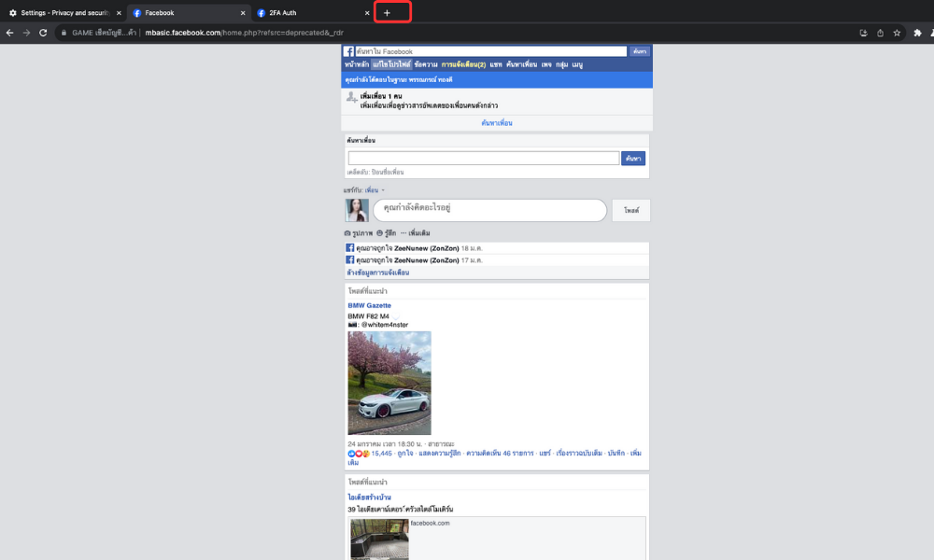Click the camera icon next to รูปภาพ

[x=347, y=233]
